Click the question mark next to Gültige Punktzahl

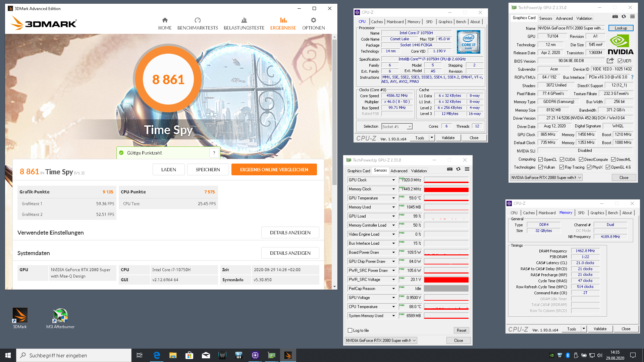click(214, 153)
